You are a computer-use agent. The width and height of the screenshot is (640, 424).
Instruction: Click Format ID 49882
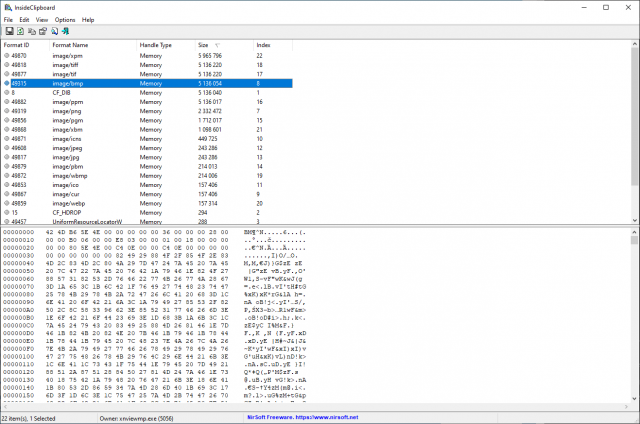tap(19, 102)
